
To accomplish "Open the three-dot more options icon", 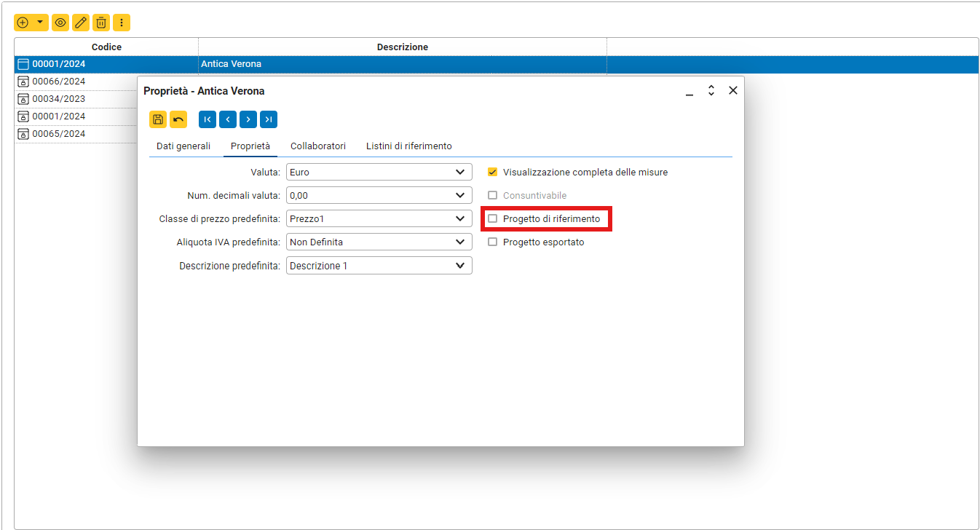I will 122,23.
